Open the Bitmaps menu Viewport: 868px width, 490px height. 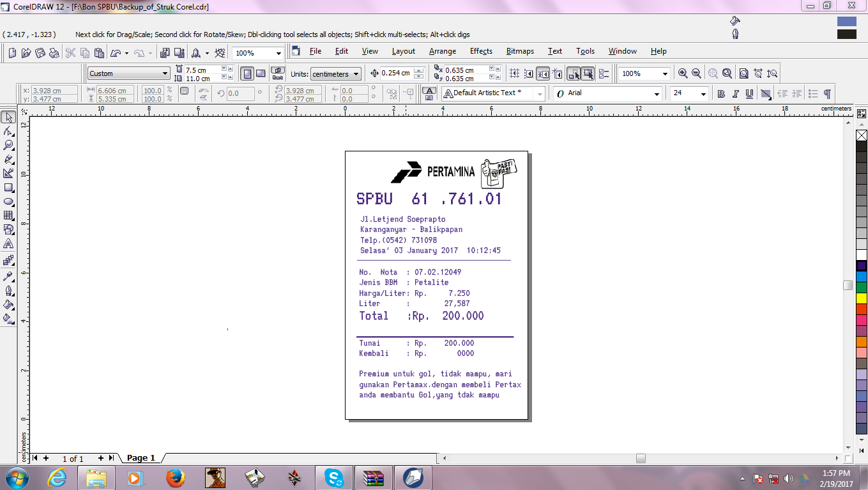tap(520, 51)
